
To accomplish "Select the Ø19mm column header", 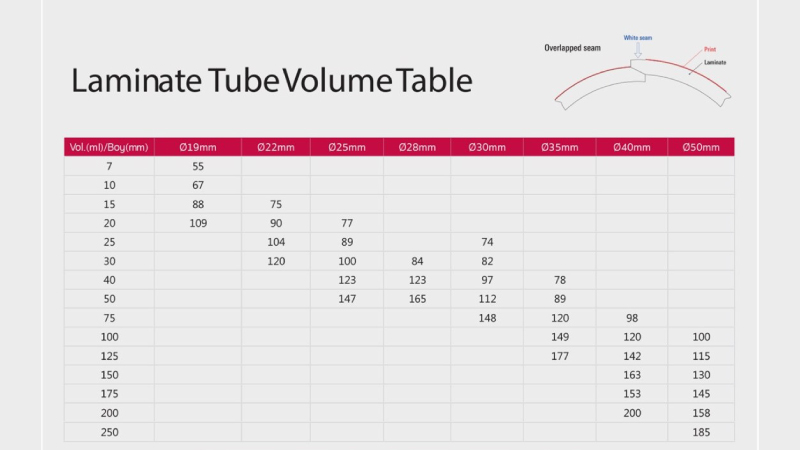I will coord(198,147).
